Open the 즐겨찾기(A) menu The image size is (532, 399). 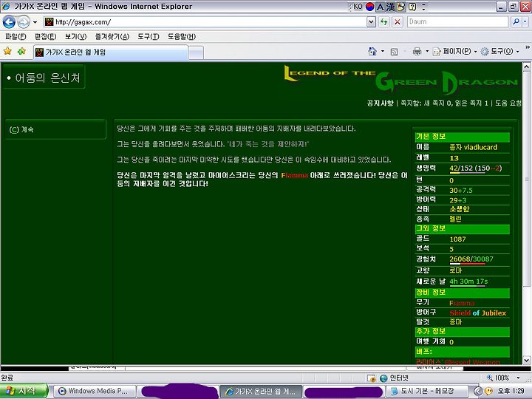click(112, 36)
